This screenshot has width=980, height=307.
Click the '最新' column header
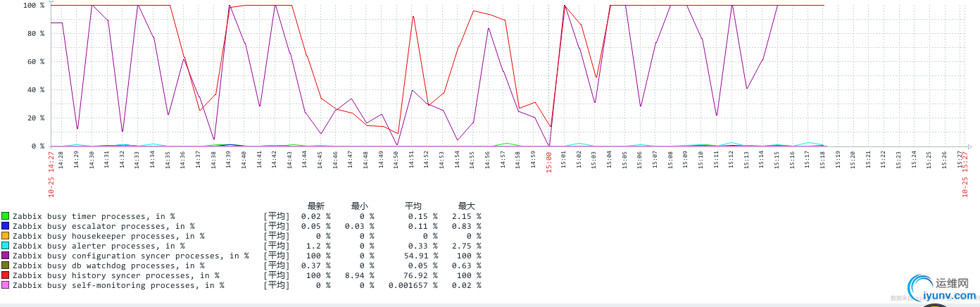[315, 206]
